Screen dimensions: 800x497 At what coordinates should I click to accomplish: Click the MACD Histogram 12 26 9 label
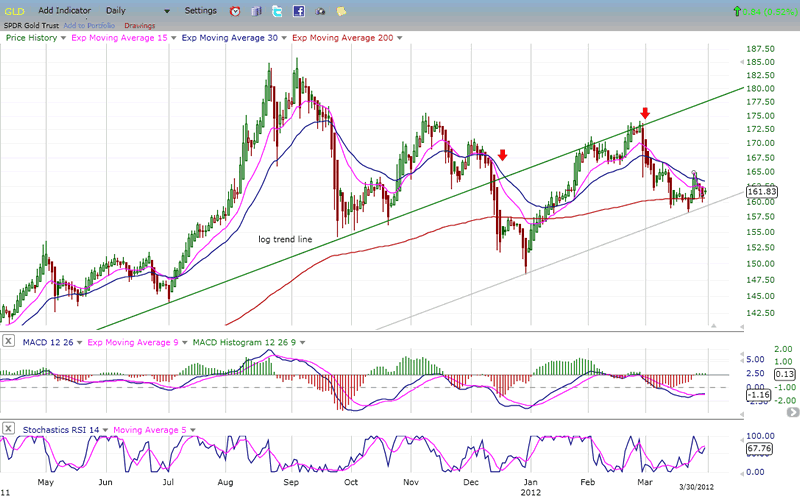point(244,342)
